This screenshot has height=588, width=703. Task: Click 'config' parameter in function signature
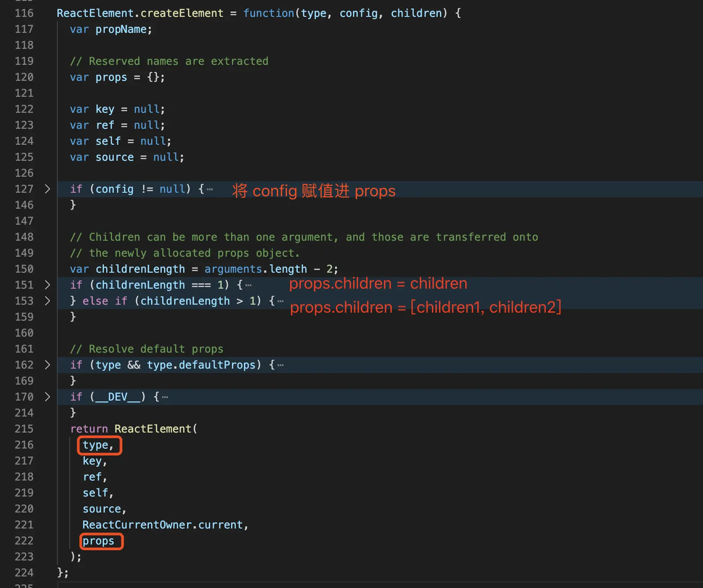point(359,13)
